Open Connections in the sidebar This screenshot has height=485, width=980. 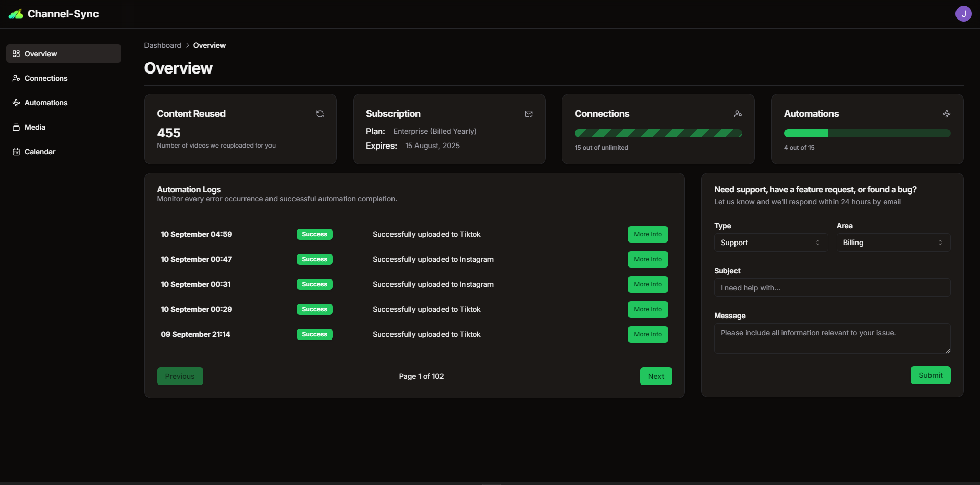(64, 78)
